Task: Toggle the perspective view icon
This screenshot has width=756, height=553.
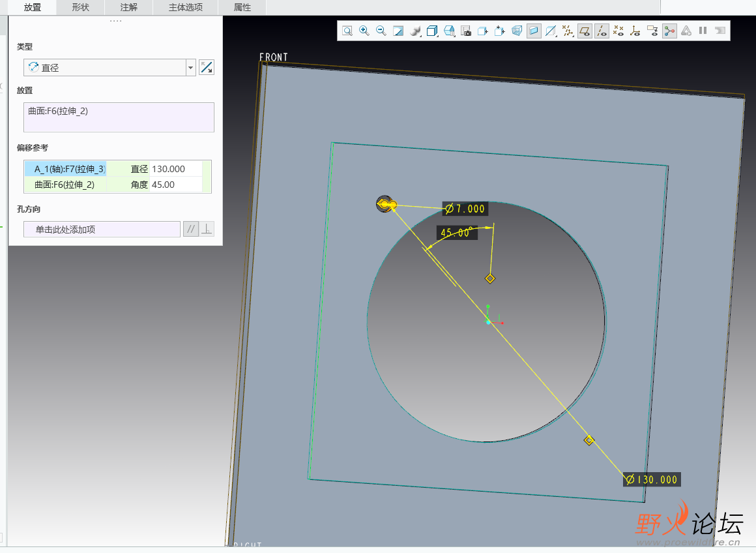Action: click(517, 31)
